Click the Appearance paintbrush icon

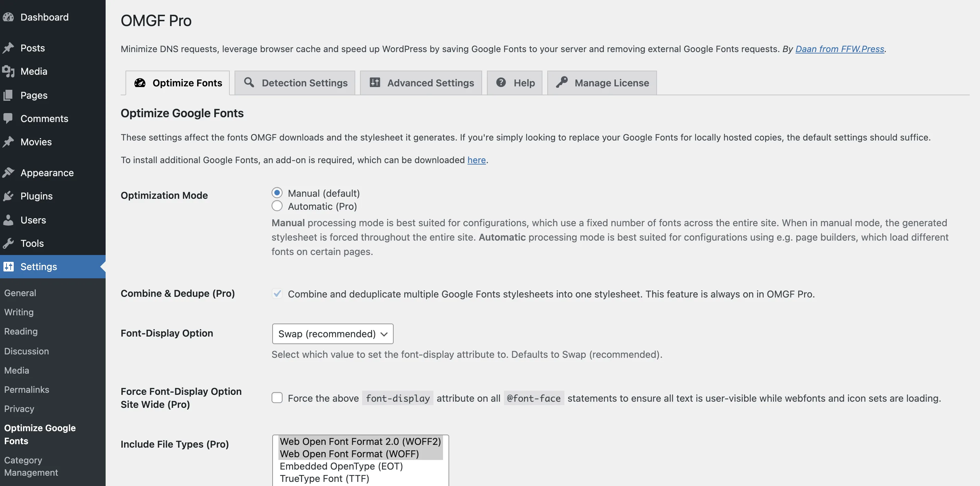pyautogui.click(x=8, y=173)
